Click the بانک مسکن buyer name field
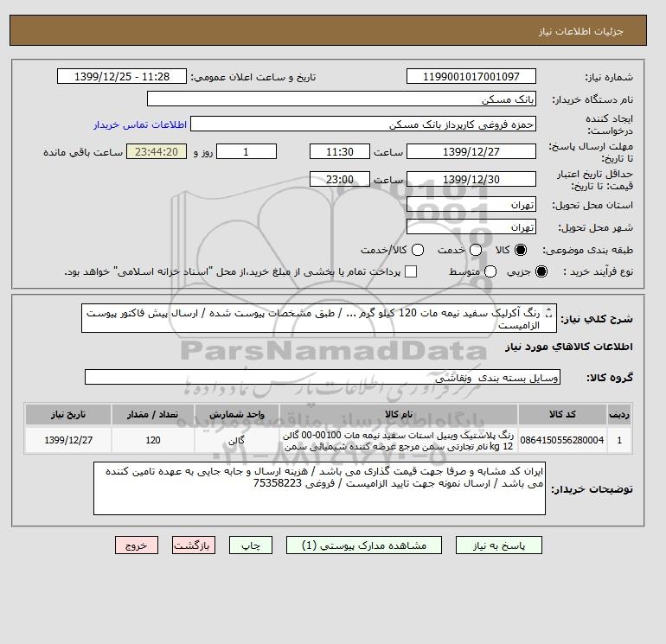The width and height of the screenshot is (666, 644). pyautogui.click(x=342, y=99)
